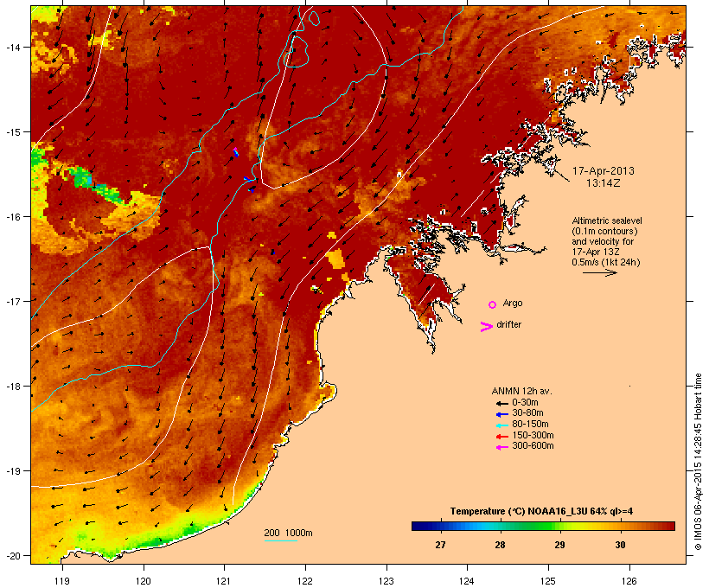The image size is (709, 588).
Task: Click the '0-30m' depth label
Action: (x=525, y=402)
